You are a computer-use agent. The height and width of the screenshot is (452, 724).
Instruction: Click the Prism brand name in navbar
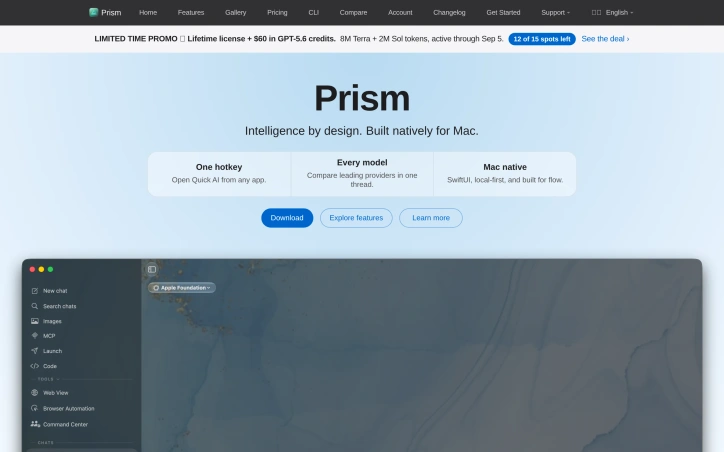pyautogui.click(x=111, y=12)
